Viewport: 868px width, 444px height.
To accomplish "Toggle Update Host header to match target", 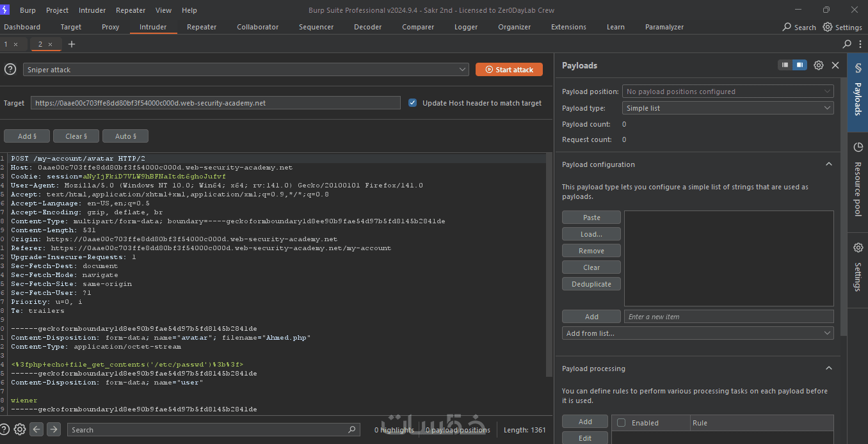I will pyautogui.click(x=413, y=103).
